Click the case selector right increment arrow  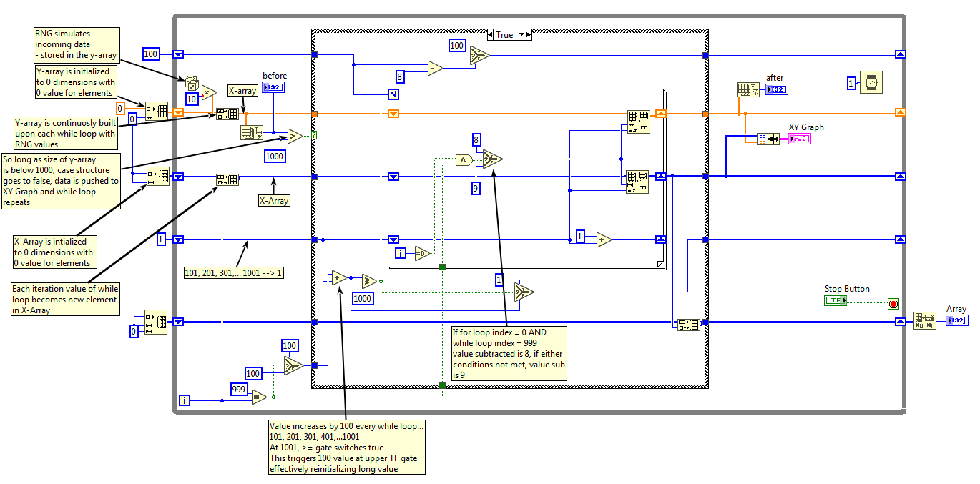pos(530,34)
